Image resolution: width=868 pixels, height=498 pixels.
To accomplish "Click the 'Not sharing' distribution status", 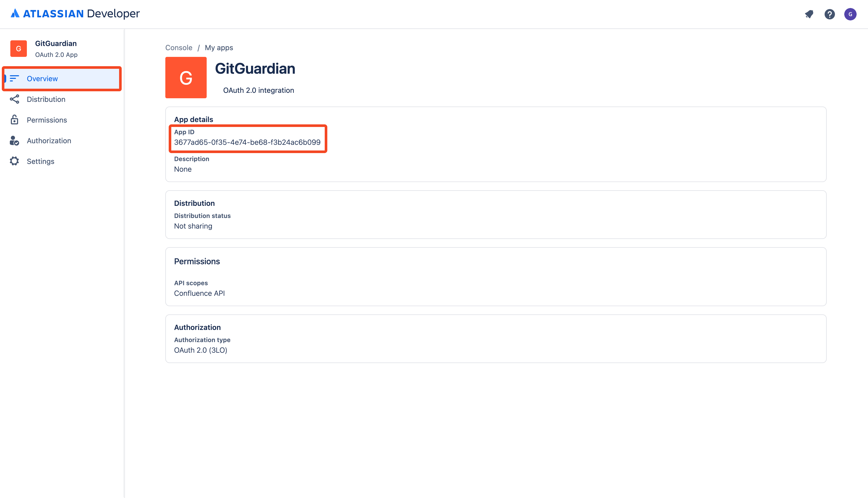I will [x=193, y=226].
